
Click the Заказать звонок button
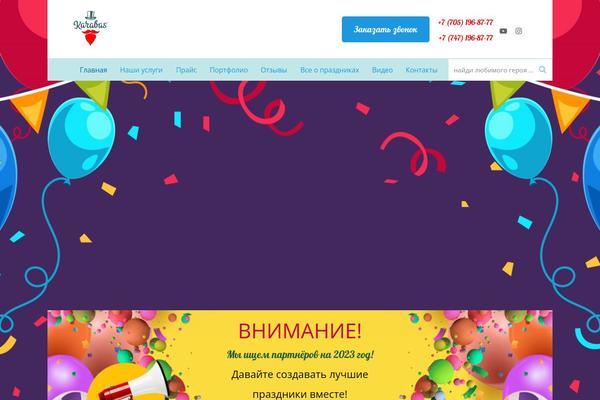[385, 29]
